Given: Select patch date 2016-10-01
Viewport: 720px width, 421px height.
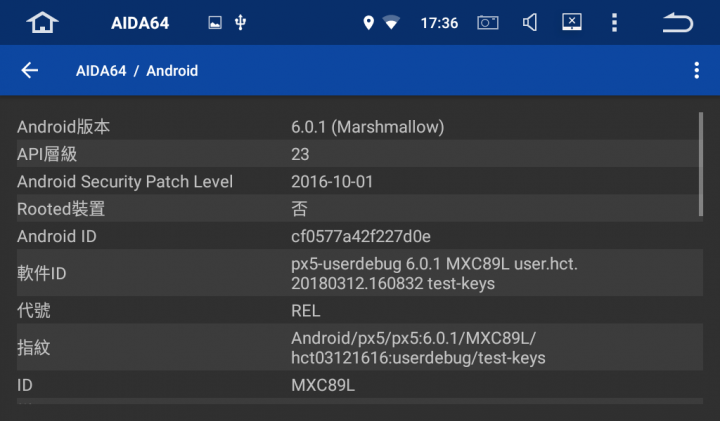Looking at the screenshot, I should [x=332, y=182].
